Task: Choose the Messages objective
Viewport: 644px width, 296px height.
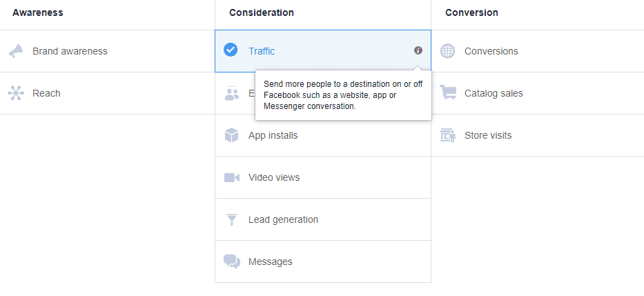Action: [x=271, y=262]
